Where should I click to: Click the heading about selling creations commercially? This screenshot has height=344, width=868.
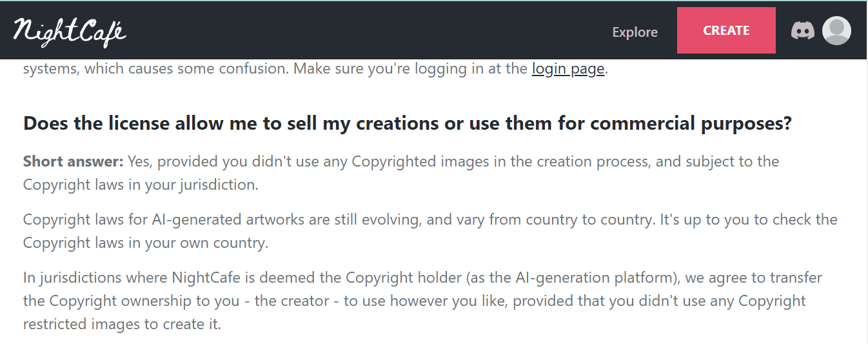tap(407, 123)
